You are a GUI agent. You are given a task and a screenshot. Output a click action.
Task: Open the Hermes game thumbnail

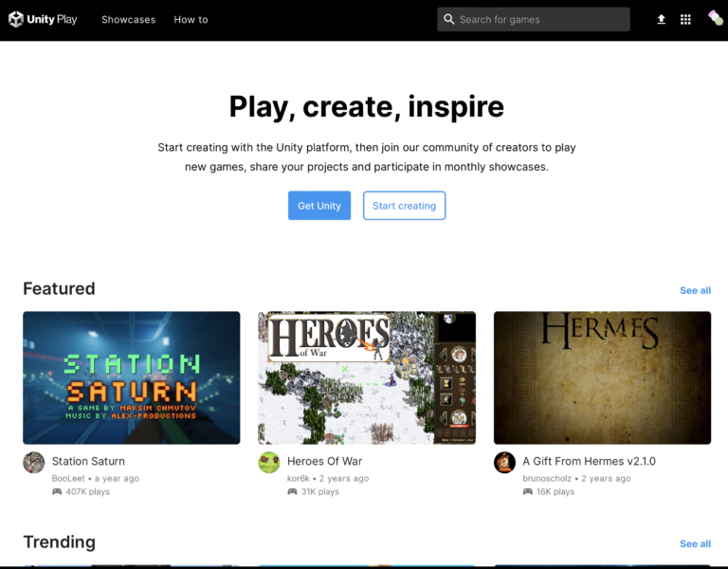click(x=602, y=377)
